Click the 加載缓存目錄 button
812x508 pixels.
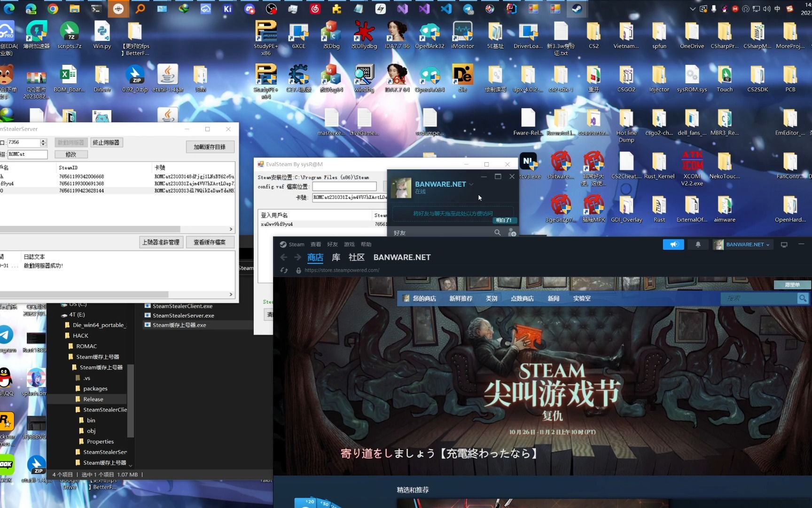coord(210,147)
